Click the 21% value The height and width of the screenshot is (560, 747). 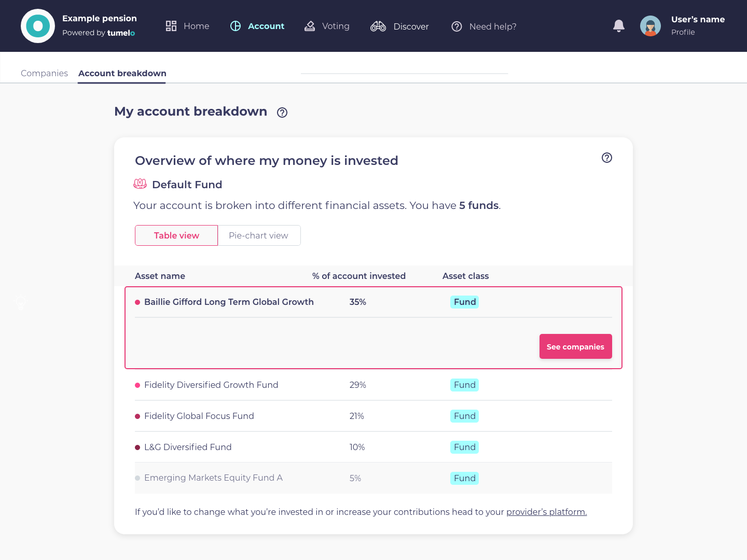[x=357, y=416]
